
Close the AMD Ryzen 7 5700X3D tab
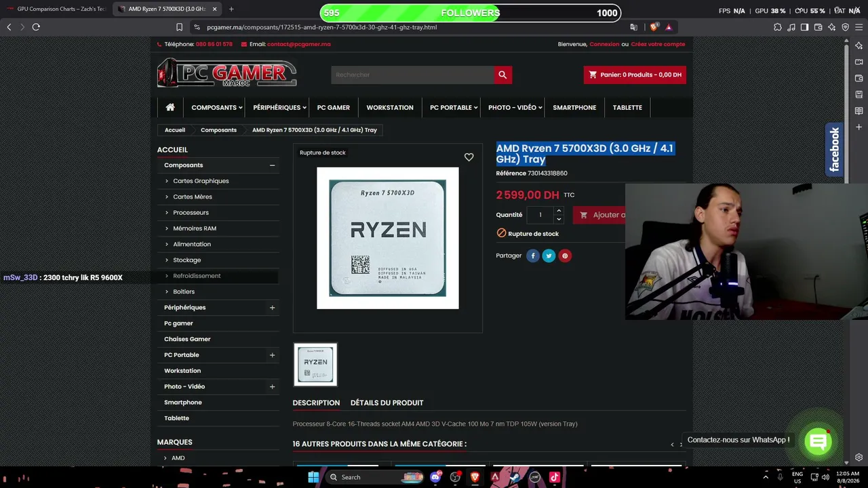215,9
